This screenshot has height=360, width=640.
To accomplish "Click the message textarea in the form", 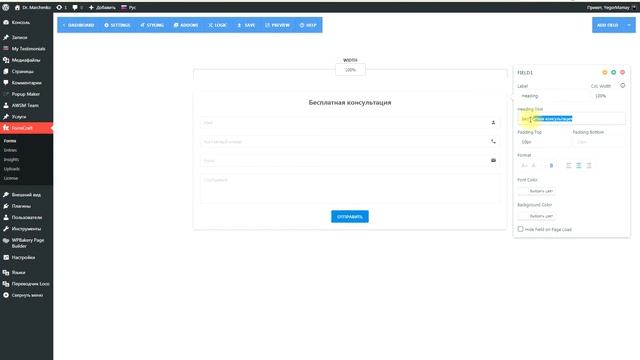I will coord(350,189).
